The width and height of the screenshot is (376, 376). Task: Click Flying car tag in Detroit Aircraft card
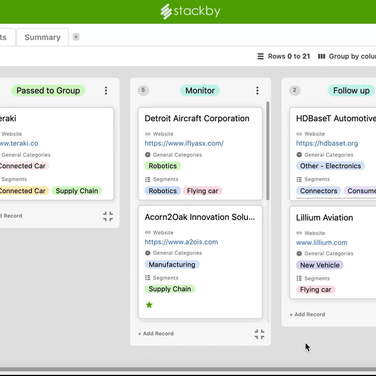tap(202, 191)
